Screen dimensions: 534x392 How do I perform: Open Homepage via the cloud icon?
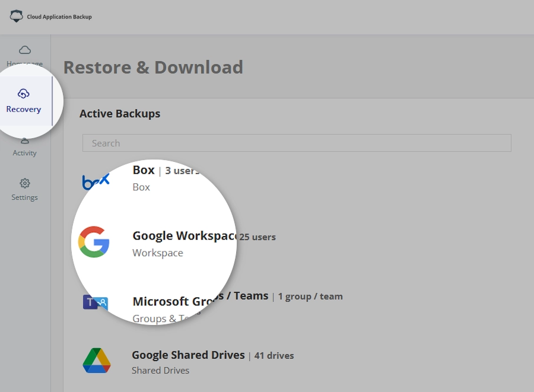click(x=25, y=50)
